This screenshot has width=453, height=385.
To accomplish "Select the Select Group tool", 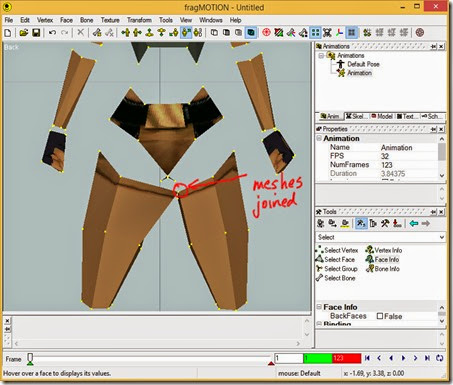I will click(x=337, y=269).
